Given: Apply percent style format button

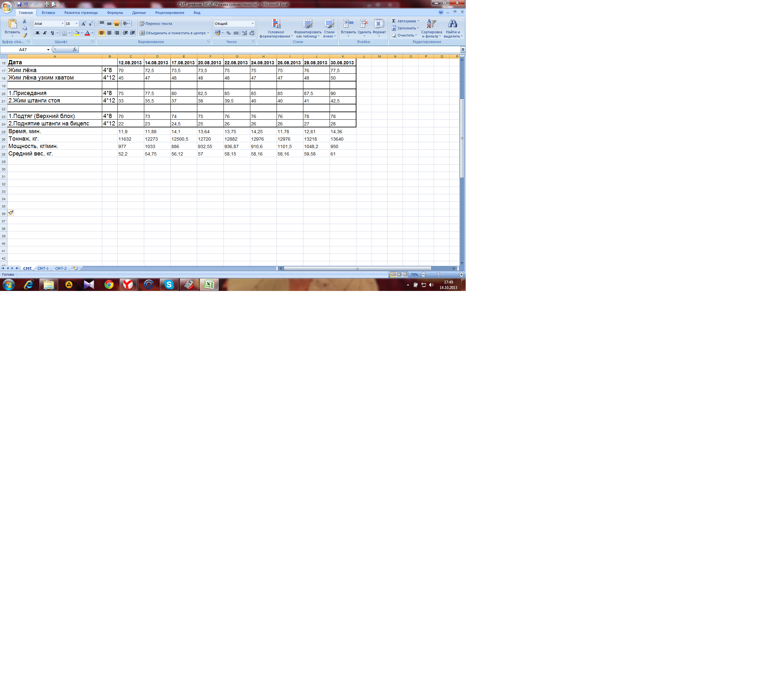Looking at the screenshot, I should [229, 33].
